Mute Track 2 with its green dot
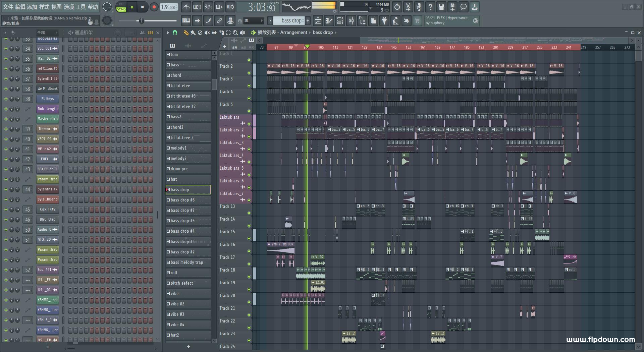Screen dimensions: 644x352 point(249,73)
